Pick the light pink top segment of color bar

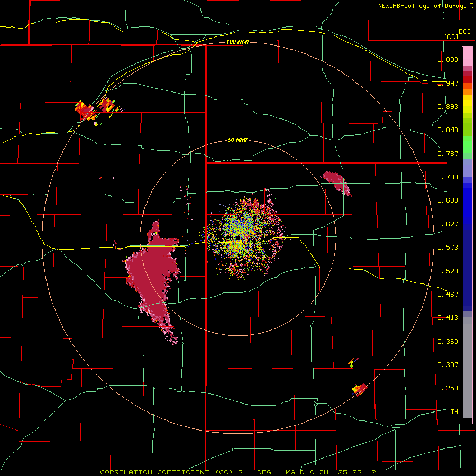(x=467, y=57)
